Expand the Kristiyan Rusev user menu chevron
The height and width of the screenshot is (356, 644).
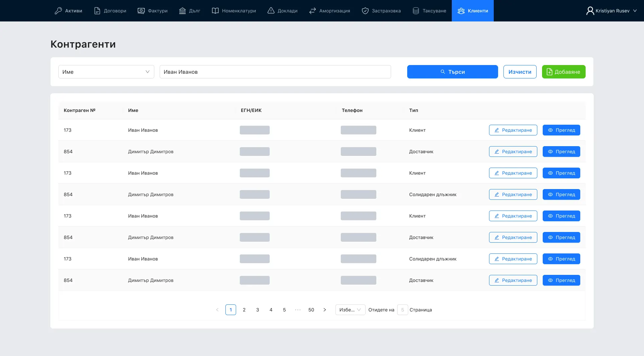(635, 11)
